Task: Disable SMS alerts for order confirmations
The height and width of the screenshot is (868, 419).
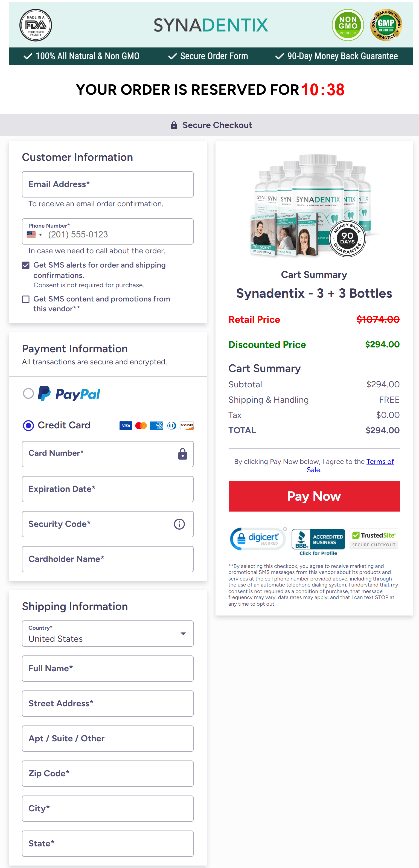Action: 26,265
